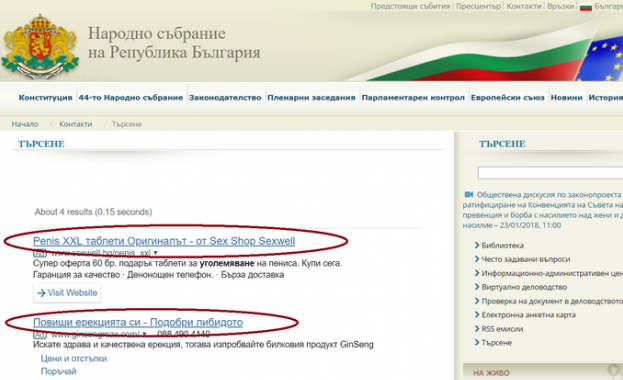Click the Visit Website button
Screen dimensions: 623x380
[x=67, y=293]
